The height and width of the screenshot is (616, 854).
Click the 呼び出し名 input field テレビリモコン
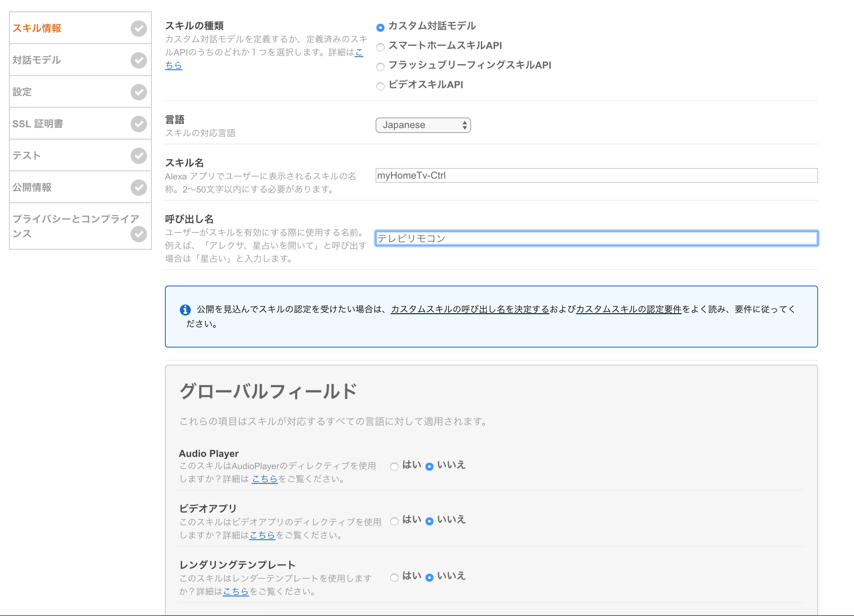click(596, 238)
